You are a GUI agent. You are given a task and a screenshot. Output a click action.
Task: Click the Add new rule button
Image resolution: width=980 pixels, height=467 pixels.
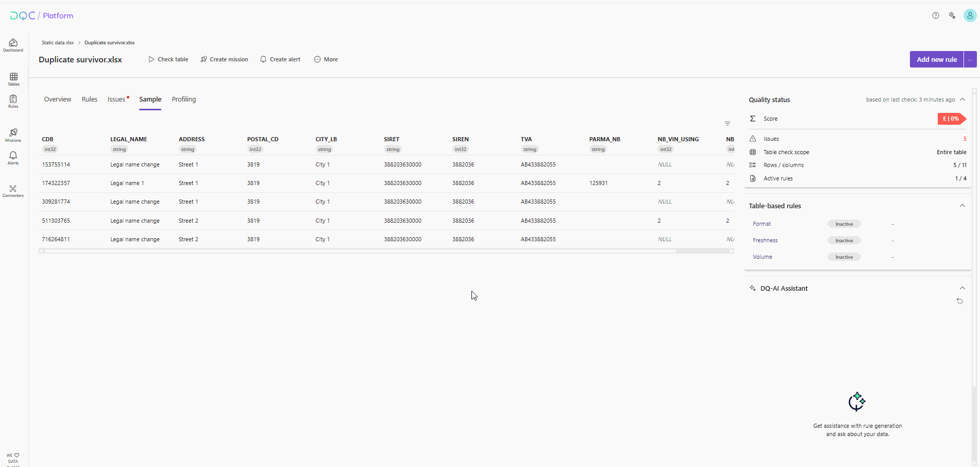pyautogui.click(x=936, y=59)
